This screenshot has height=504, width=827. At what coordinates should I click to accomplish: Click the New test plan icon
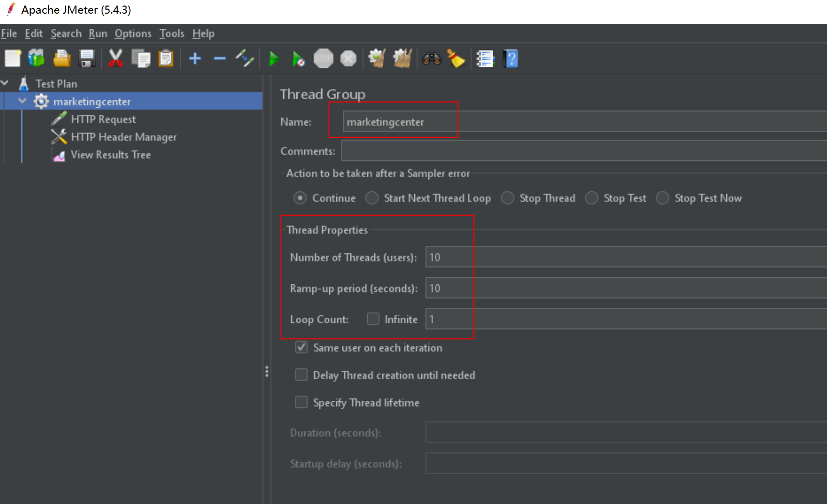12,59
